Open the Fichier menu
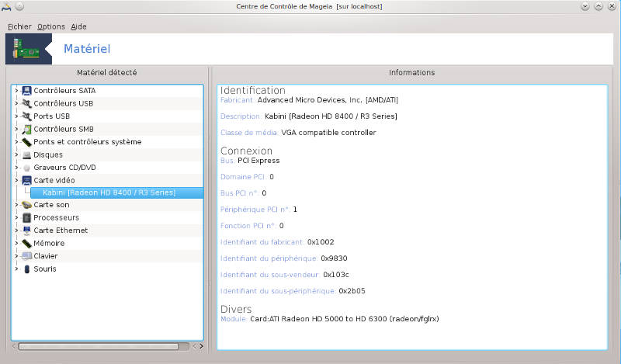This screenshot has width=621, height=364. pyautogui.click(x=19, y=26)
